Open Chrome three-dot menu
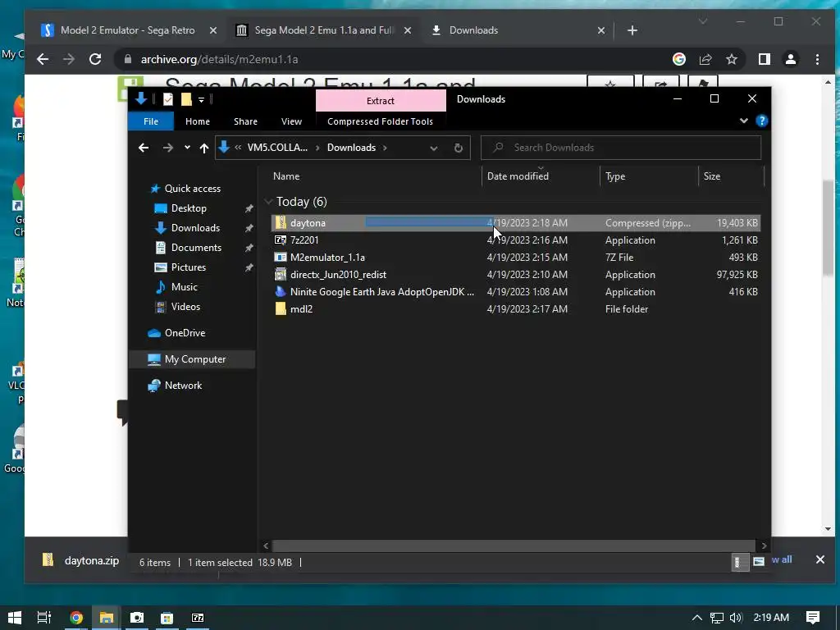Image resolution: width=840 pixels, height=630 pixels. (817, 59)
